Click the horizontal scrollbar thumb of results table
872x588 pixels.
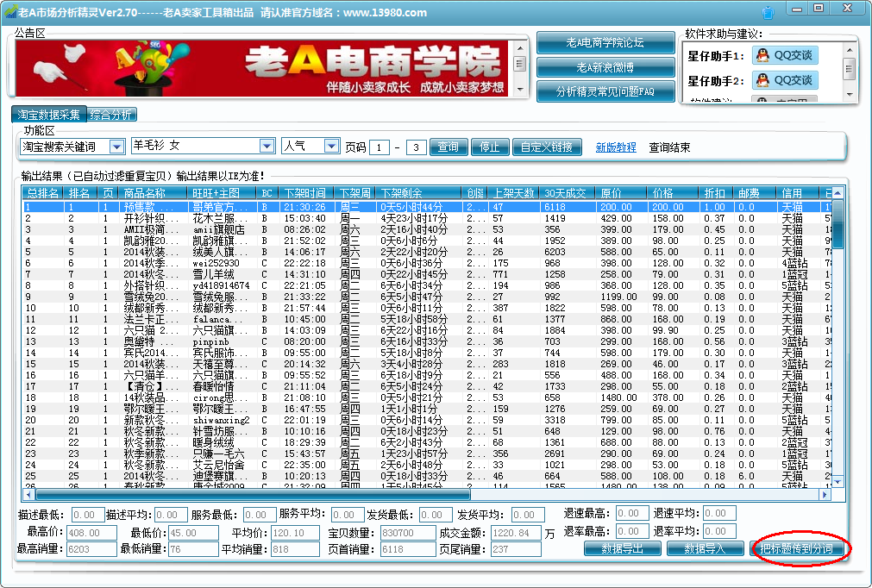[x=253, y=494]
